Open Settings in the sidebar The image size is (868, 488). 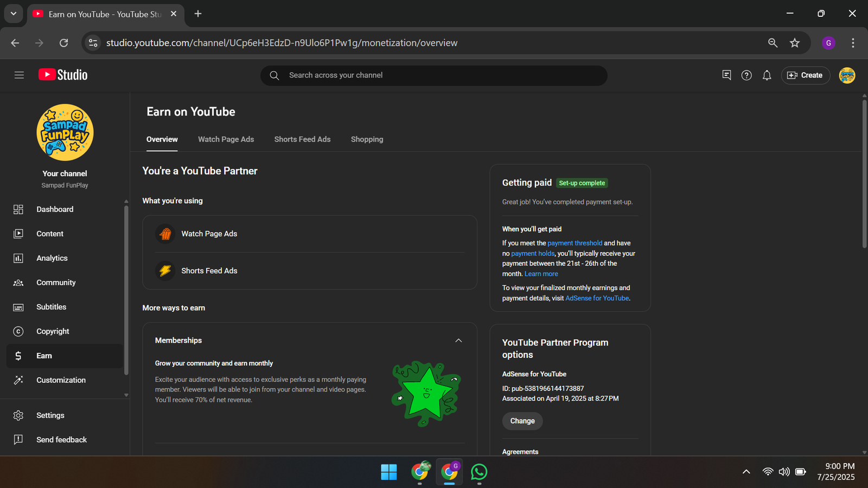tap(65, 415)
